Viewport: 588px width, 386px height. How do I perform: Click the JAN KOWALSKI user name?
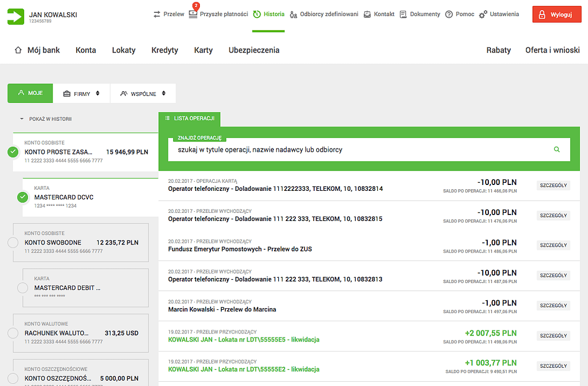(x=53, y=14)
